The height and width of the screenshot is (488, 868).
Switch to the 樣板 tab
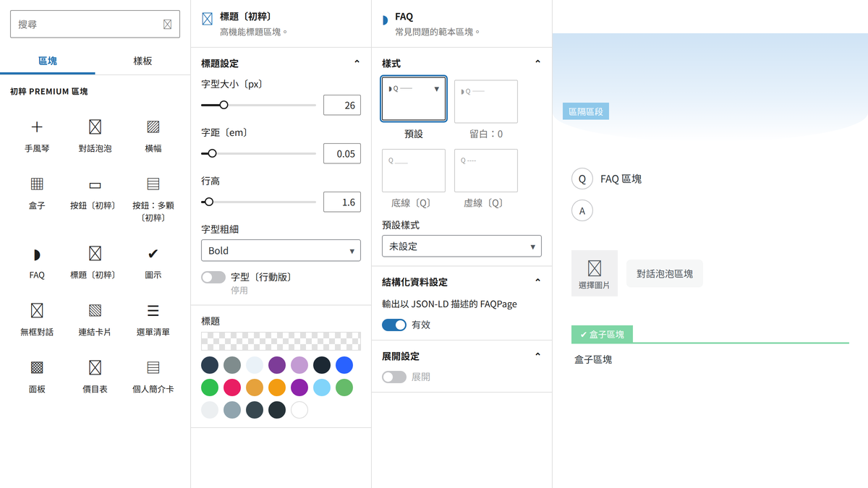[x=142, y=61]
